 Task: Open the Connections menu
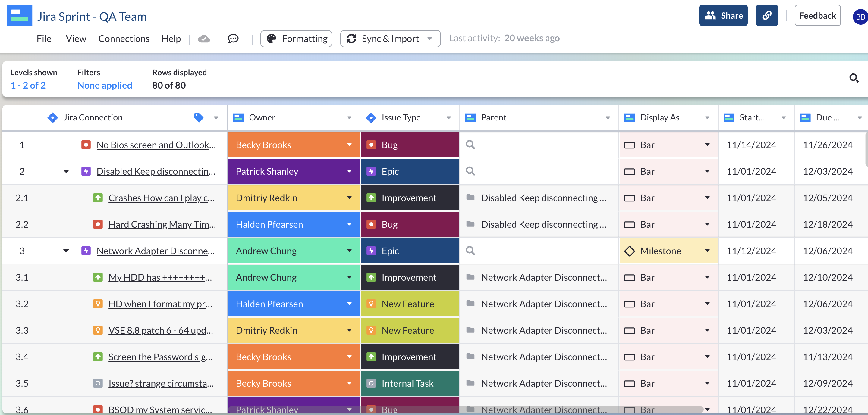[124, 39]
